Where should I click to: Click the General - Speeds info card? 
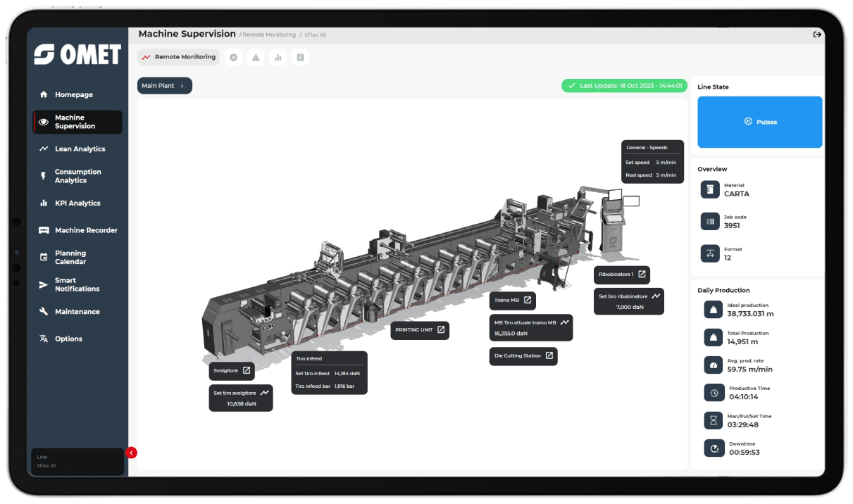coord(652,162)
